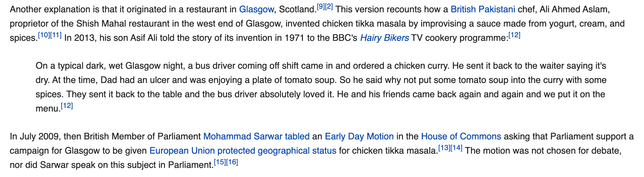Open the Glasgow link
This screenshot has width=644, height=177.
(x=256, y=9)
